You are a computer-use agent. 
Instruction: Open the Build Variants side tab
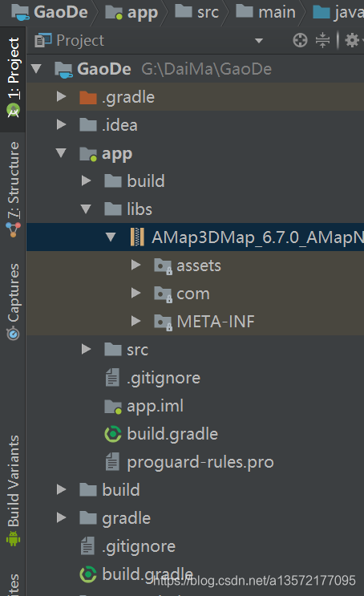point(13,490)
